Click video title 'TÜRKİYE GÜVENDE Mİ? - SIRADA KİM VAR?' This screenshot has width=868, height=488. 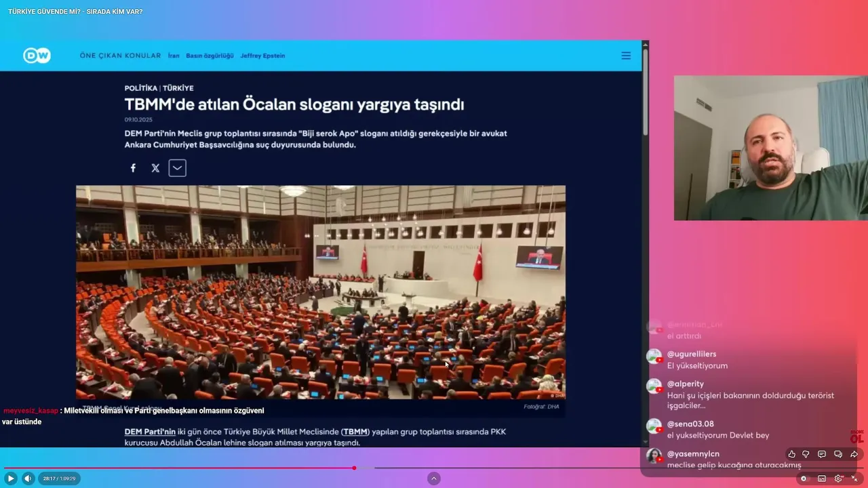[x=75, y=12]
